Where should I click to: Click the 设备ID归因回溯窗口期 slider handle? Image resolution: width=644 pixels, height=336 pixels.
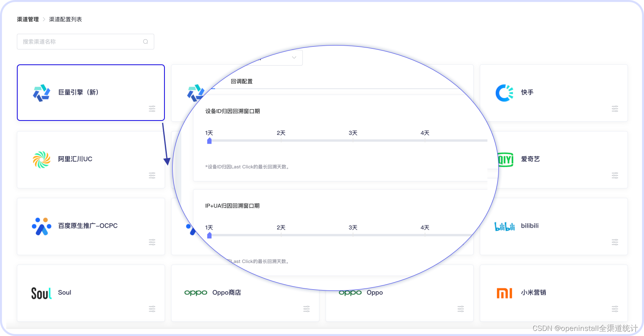[209, 141]
